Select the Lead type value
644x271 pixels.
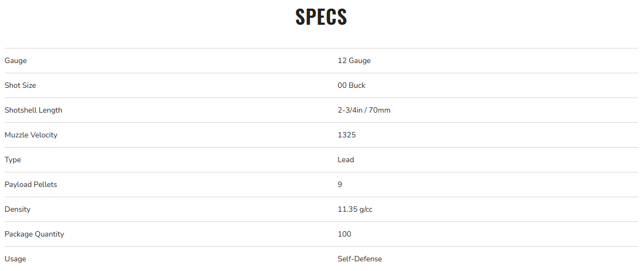pyautogui.click(x=346, y=160)
